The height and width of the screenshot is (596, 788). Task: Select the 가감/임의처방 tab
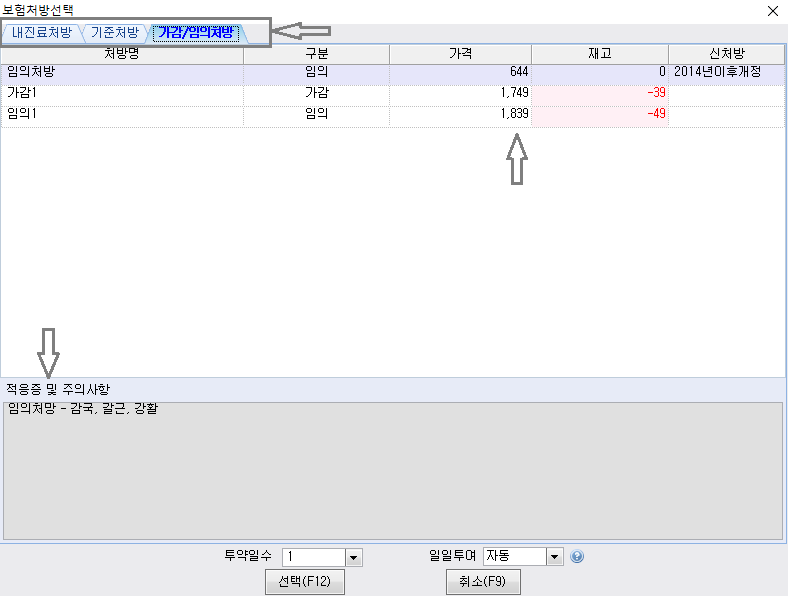click(196, 33)
